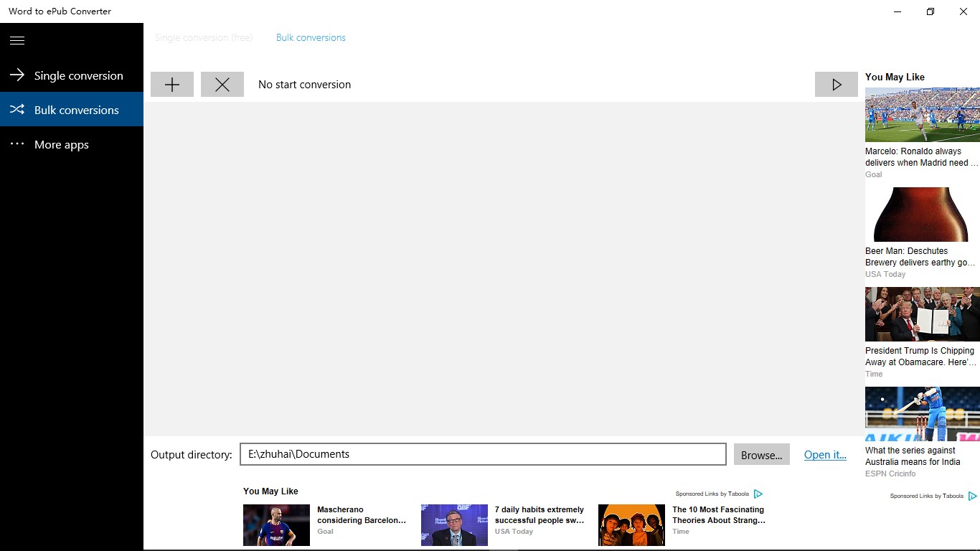Click the right sidebar Sponsored Links by Taboola
The height and width of the screenshot is (551, 980).
point(926,496)
